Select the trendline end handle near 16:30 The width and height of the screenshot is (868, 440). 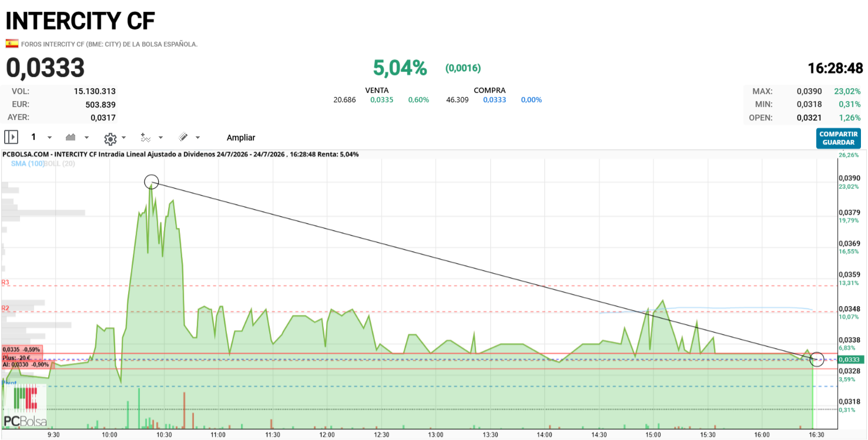click(817, 360)
